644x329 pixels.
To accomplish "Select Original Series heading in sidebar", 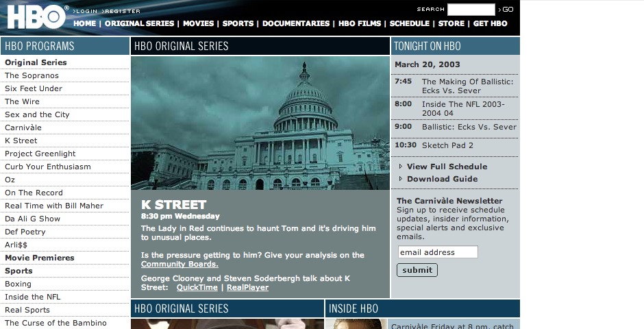I will tap(36, 62).
